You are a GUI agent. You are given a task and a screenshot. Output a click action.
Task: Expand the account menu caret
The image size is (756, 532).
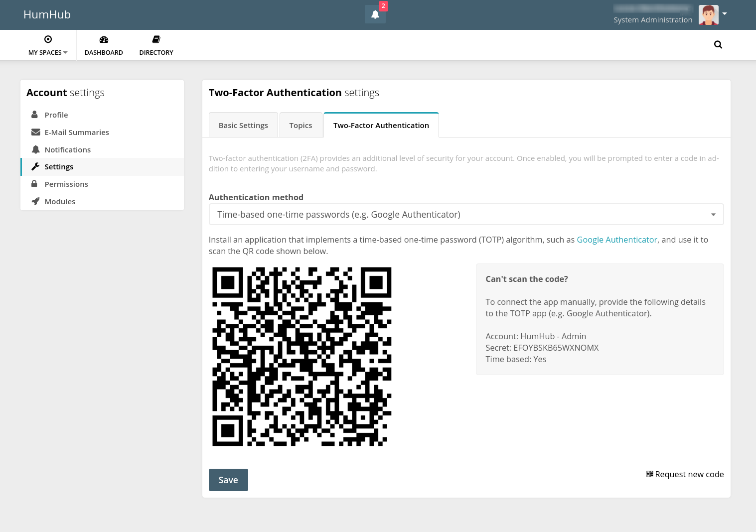(725, 13)
